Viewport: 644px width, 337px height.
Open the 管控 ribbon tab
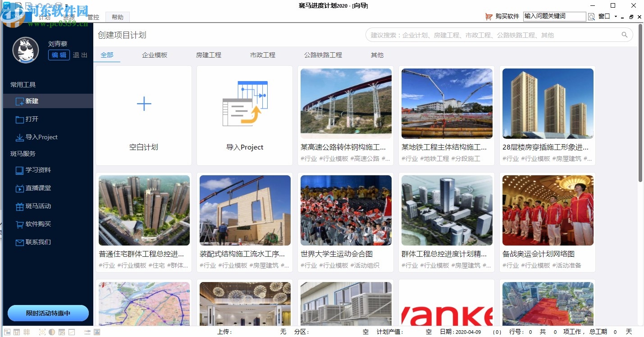[x=94, y=17]
